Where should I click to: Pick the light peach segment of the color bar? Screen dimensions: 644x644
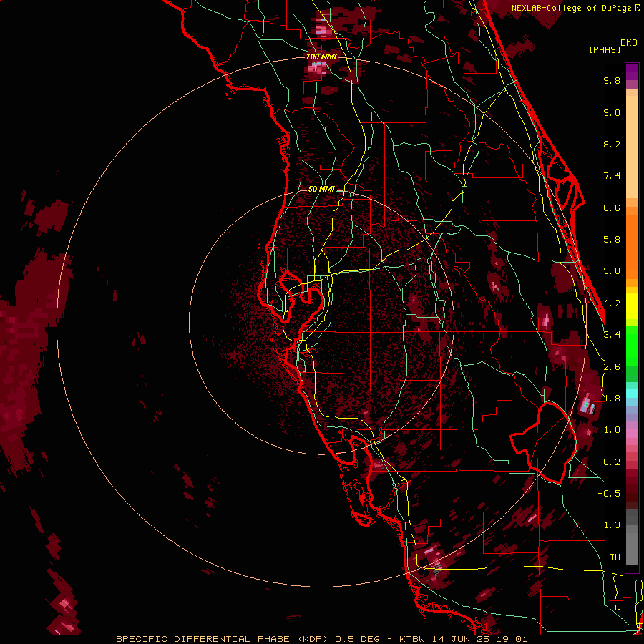tap(632, 147)
